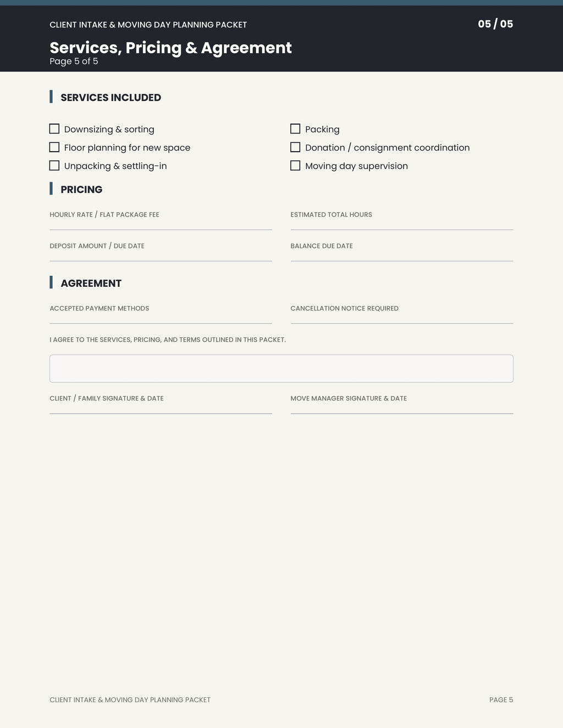The height and width of the screenshot is (728, 563).
Task: Click the Agreement section heading
Action: pyautogui.click(x=91, y=284)
